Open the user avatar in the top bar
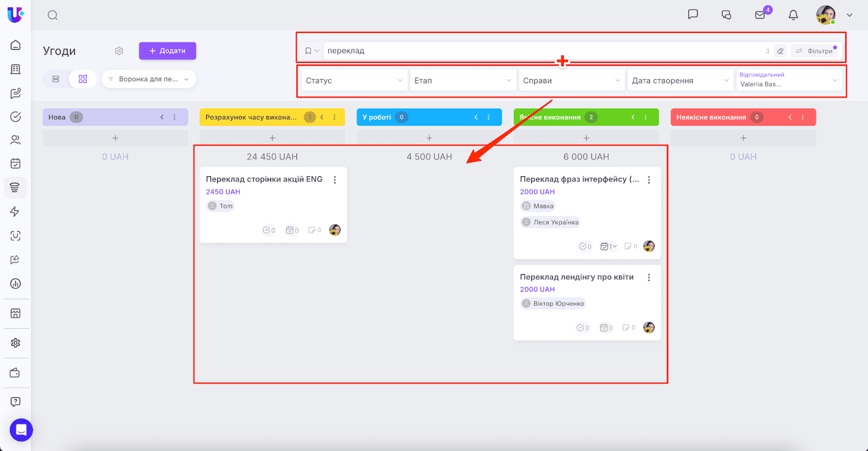 coord(826,15)
